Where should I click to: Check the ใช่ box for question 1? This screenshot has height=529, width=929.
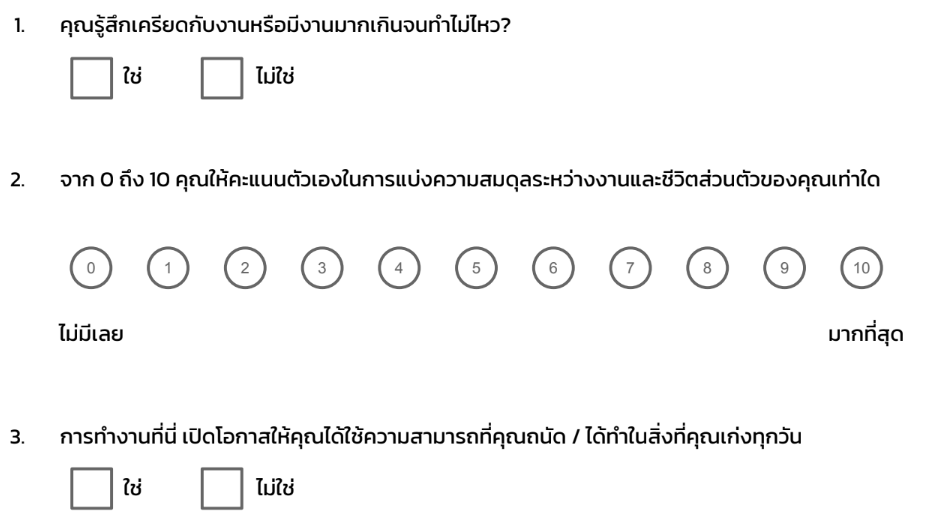click(91, 78)
